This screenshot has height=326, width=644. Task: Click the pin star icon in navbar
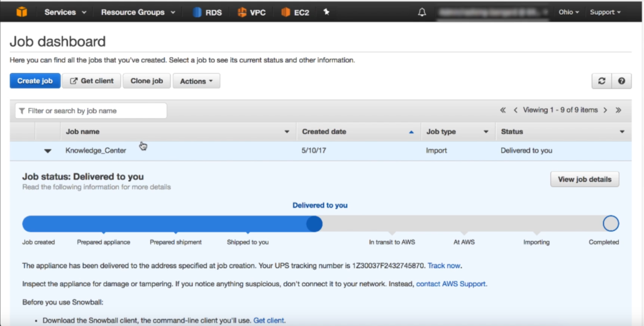coord(326,11)
